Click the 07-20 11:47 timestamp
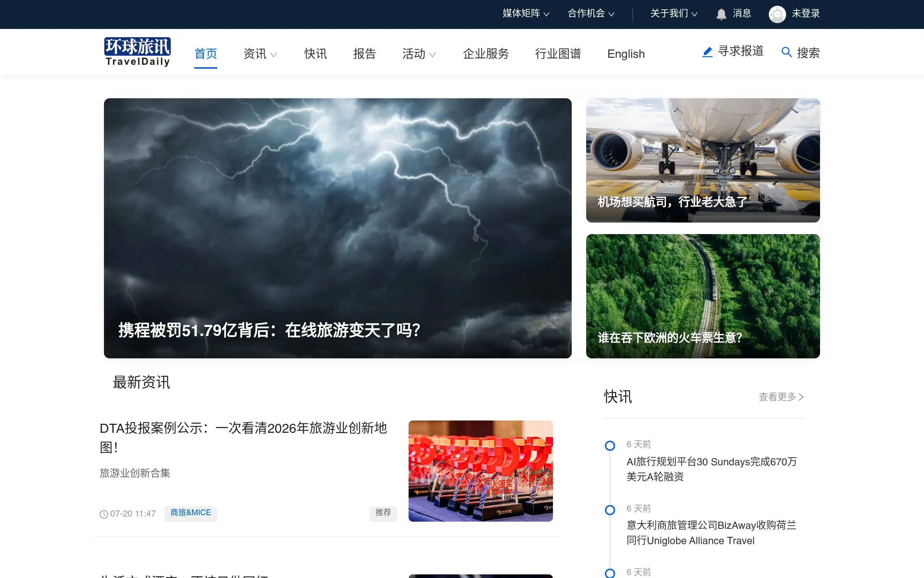 coord(133,514)
